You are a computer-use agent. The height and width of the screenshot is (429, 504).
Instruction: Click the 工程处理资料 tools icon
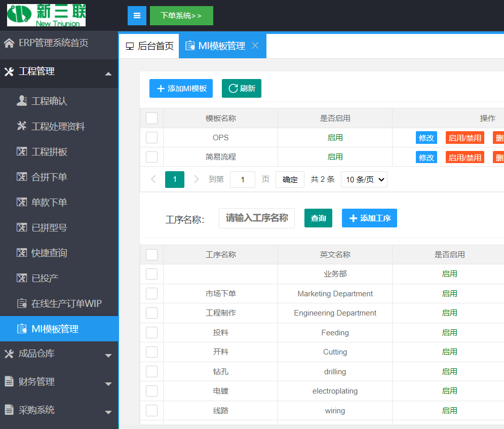click(x=22, y=126)
